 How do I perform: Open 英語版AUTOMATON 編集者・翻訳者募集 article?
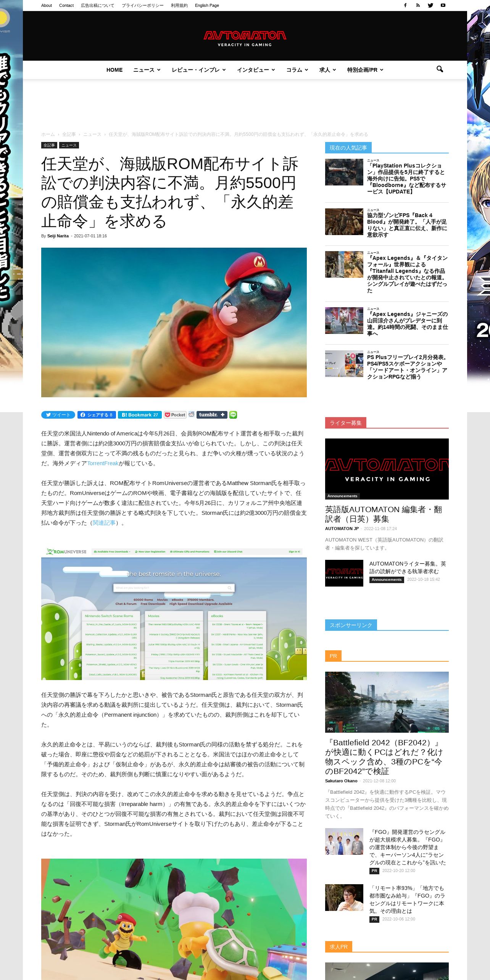pyautogui.click(x=384, y=514)
